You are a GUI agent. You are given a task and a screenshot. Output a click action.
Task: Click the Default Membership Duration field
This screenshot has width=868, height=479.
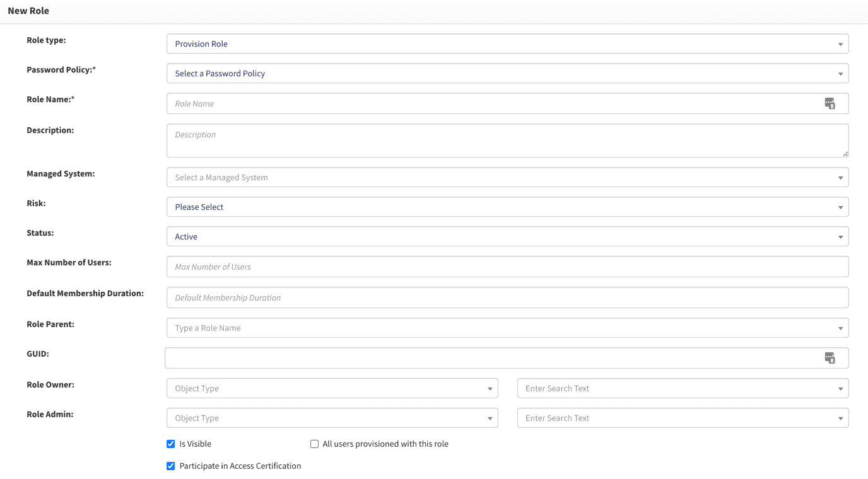(x=507, y=298)
